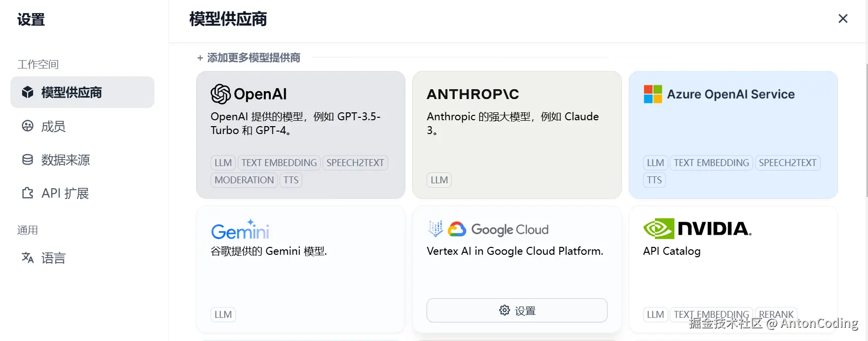Click the Azure OpenAI Microsoft logo
The image size is (868, 341).
653,94
